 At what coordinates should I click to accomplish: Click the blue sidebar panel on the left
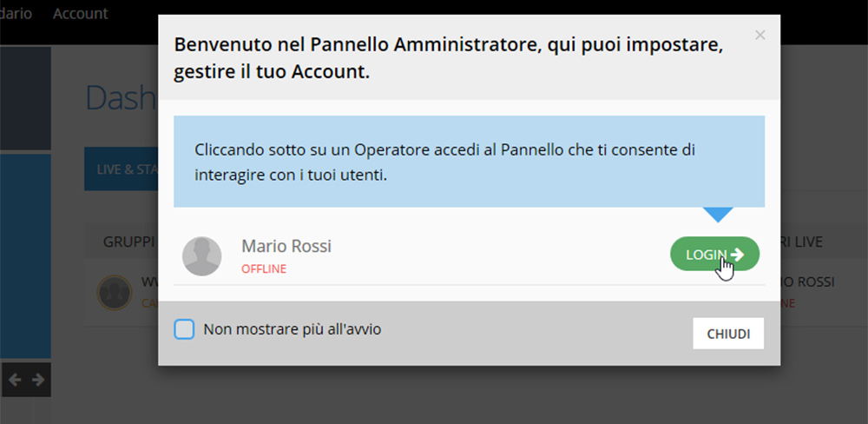[25, 256]
